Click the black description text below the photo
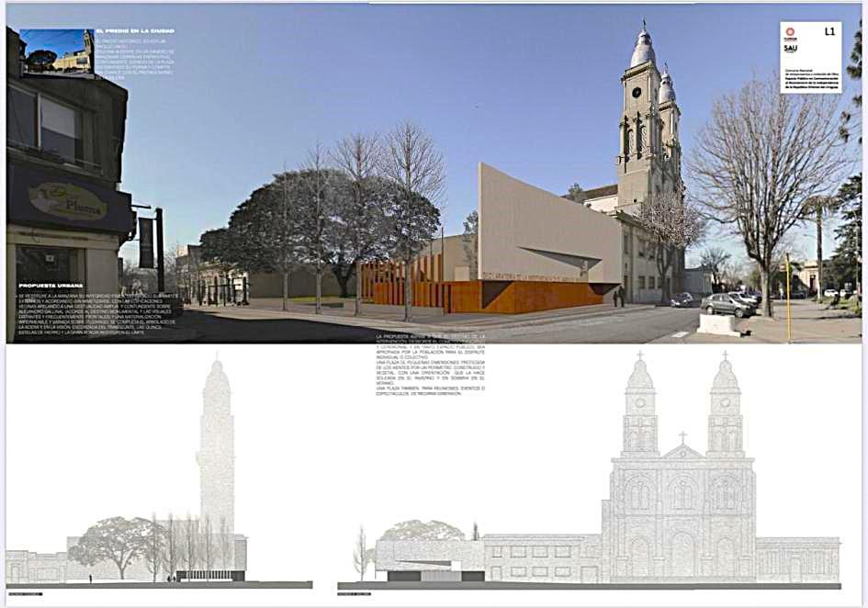Screen dimensions: 868x608 [430, 367]
